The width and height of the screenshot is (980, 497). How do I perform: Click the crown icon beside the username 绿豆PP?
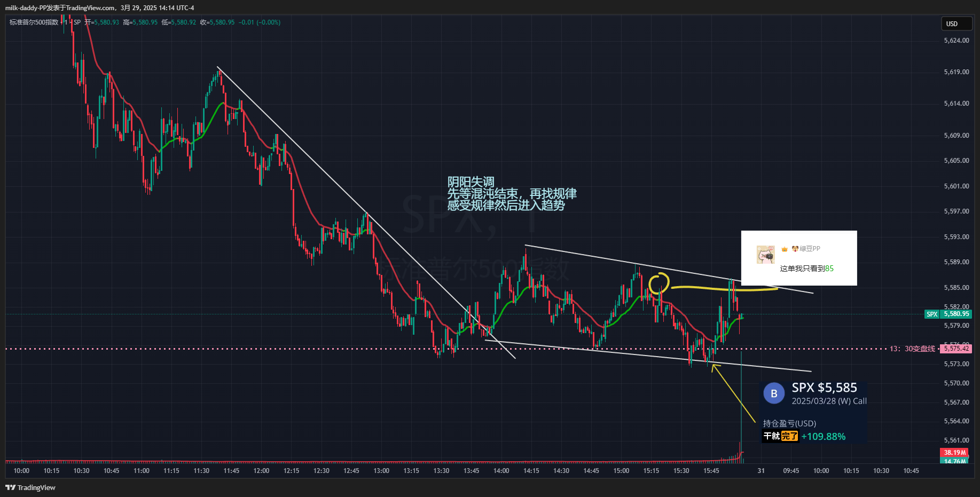[785, 249]
